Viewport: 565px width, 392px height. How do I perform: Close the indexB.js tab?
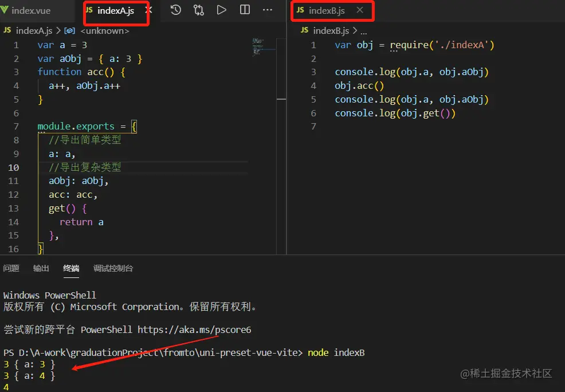pos(359,10)
